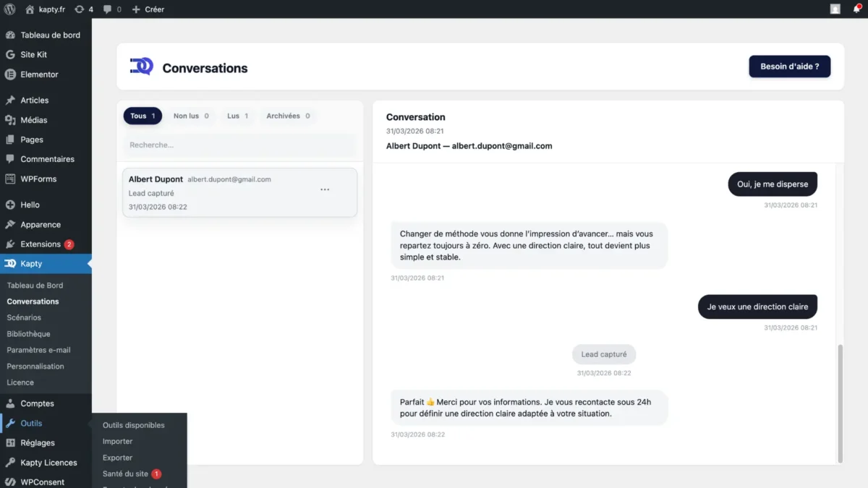
Task: Open the Créer menu in admin bar
Action: [x=148, y=9]
